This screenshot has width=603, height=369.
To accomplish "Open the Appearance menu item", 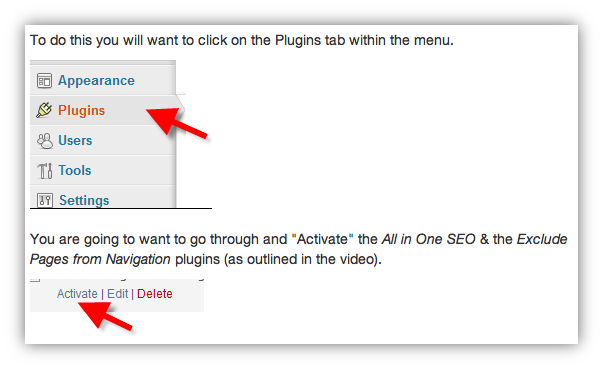I will (x=96, y=80).
